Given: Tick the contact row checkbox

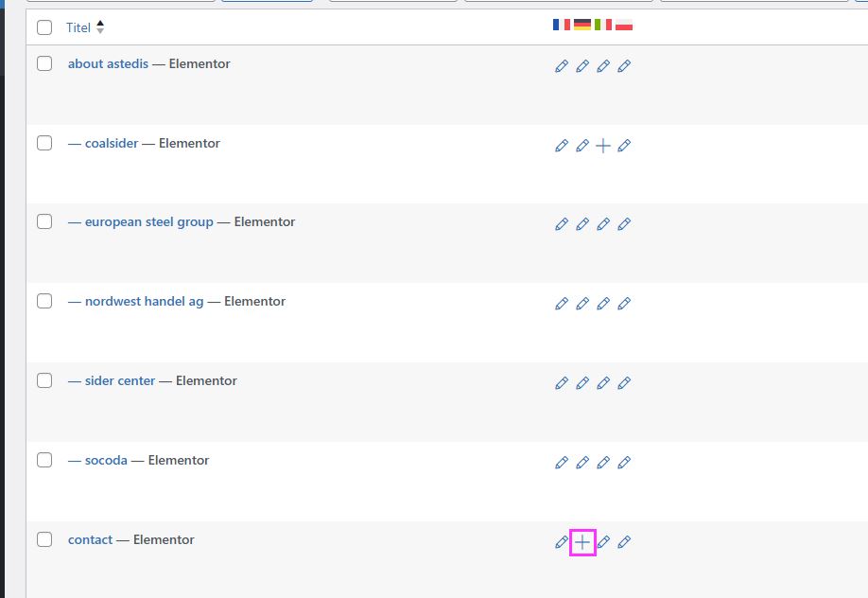Looking at the screenshot, I should 44,539.
